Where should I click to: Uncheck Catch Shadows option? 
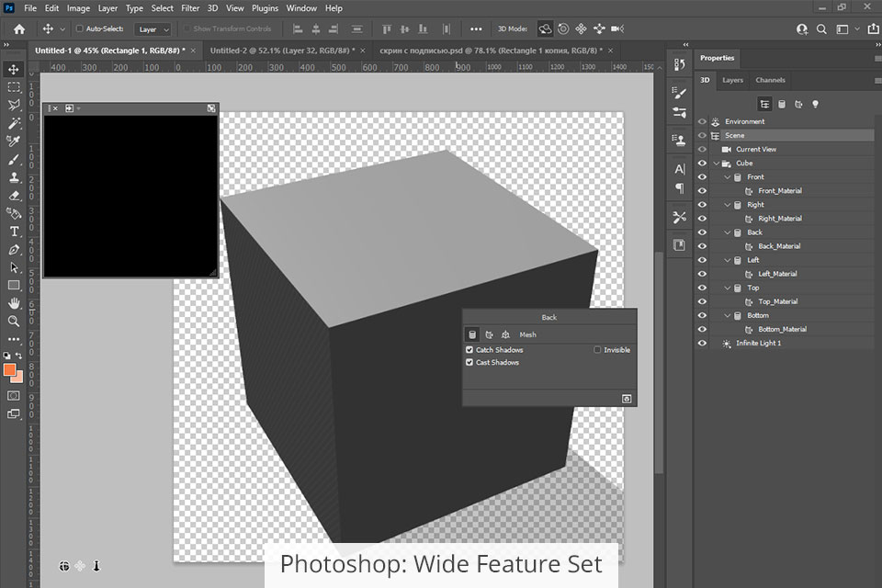[469, 350]
